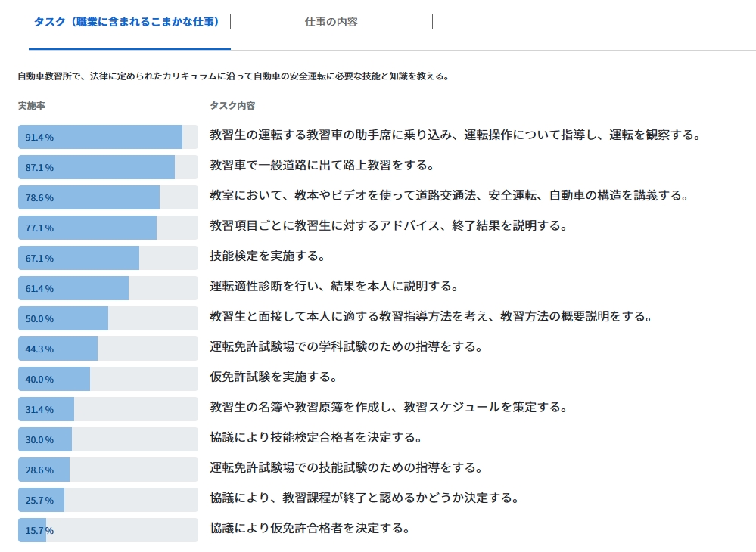
Task: Click the 91.4% progress bar
Action: point(107,137)
